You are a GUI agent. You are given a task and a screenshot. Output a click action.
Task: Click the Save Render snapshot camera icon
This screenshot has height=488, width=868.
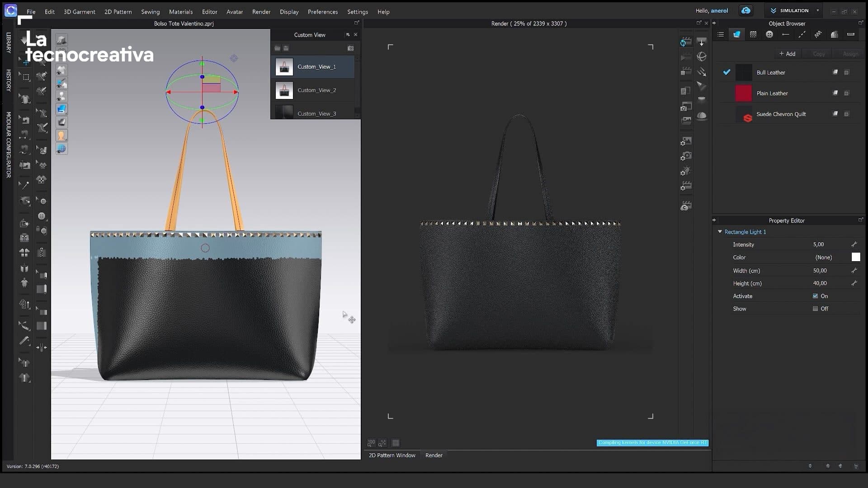click(686, 107)
